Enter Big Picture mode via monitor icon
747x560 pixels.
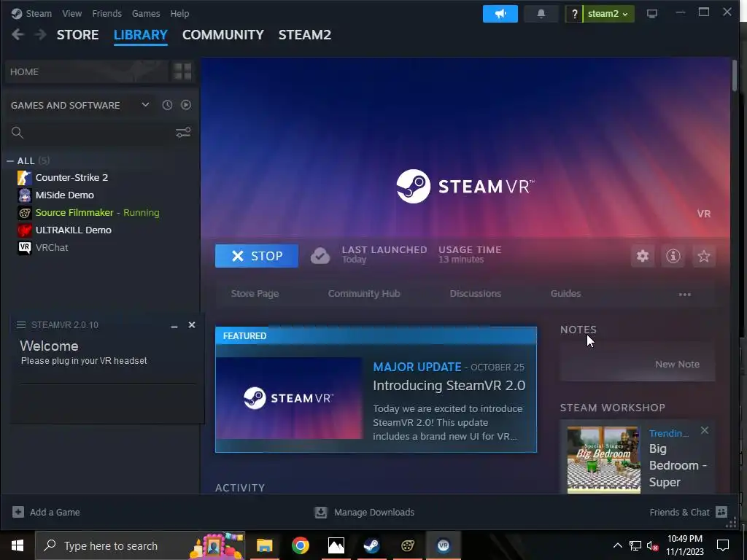[x=651, y=14]
